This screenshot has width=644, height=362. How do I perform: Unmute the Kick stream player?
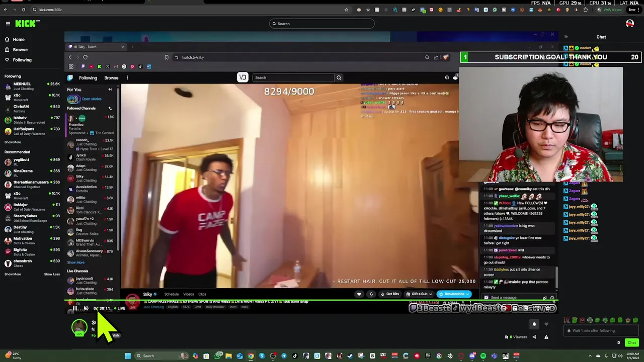pos(86,309)
